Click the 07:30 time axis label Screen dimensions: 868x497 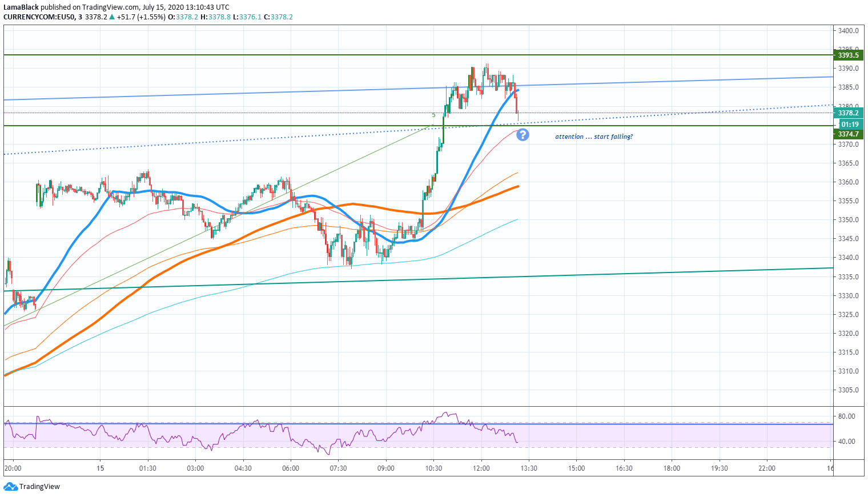(338, 468)
